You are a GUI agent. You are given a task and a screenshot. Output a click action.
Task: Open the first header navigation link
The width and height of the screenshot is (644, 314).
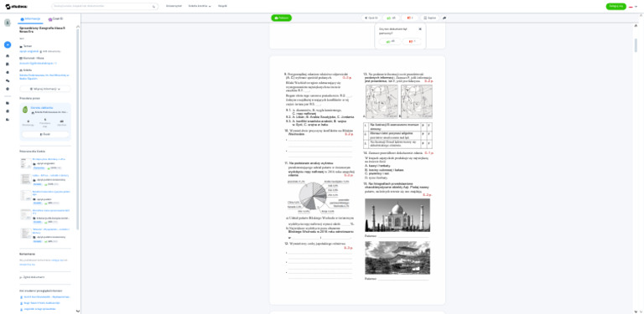174,6
